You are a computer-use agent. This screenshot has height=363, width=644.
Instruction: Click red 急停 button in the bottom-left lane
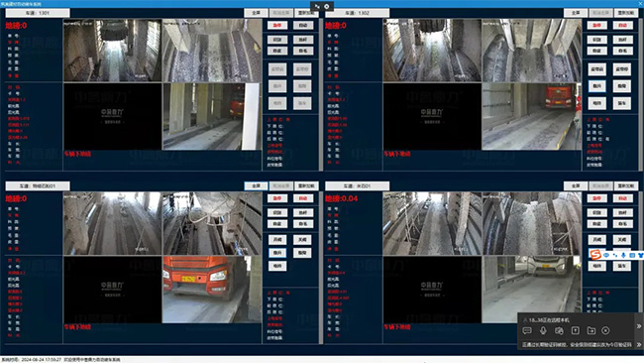[277, 198]
